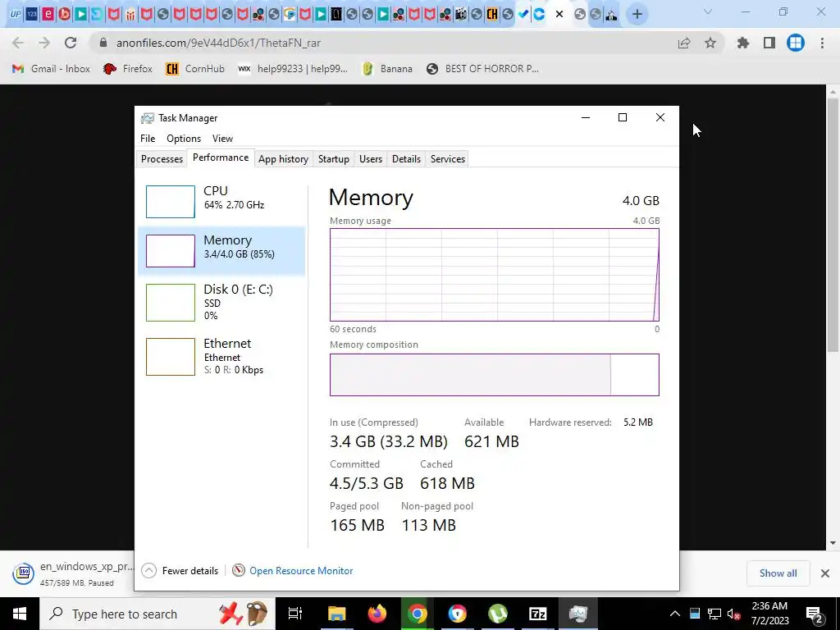Open Task Manager File menu

[148, 138]
